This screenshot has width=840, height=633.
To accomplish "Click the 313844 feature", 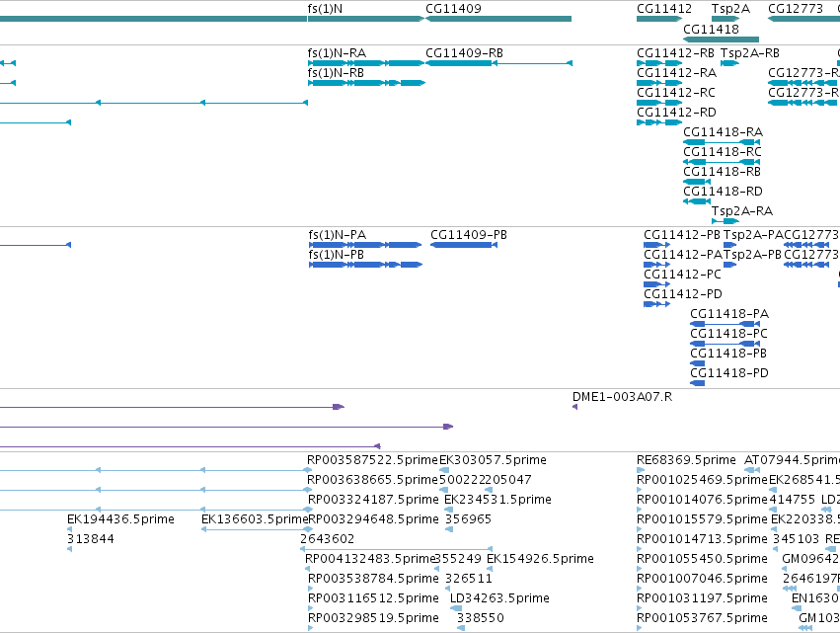I will [70, 549].
